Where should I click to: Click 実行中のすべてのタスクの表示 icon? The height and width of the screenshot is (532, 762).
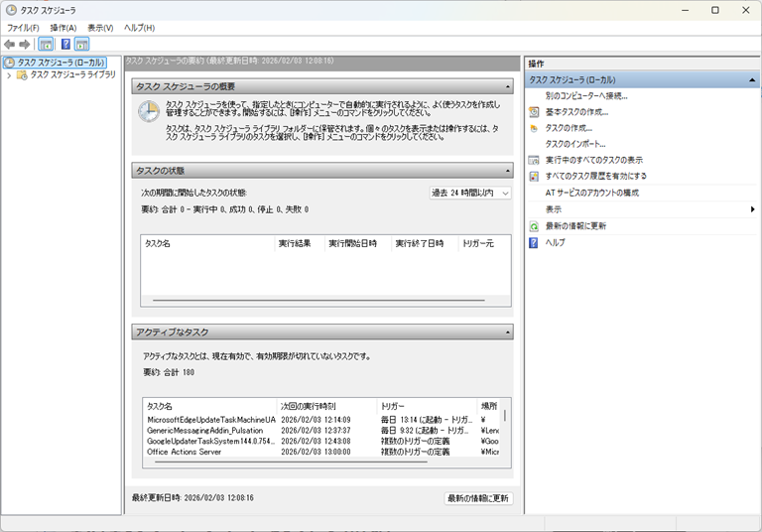[534, 160]
